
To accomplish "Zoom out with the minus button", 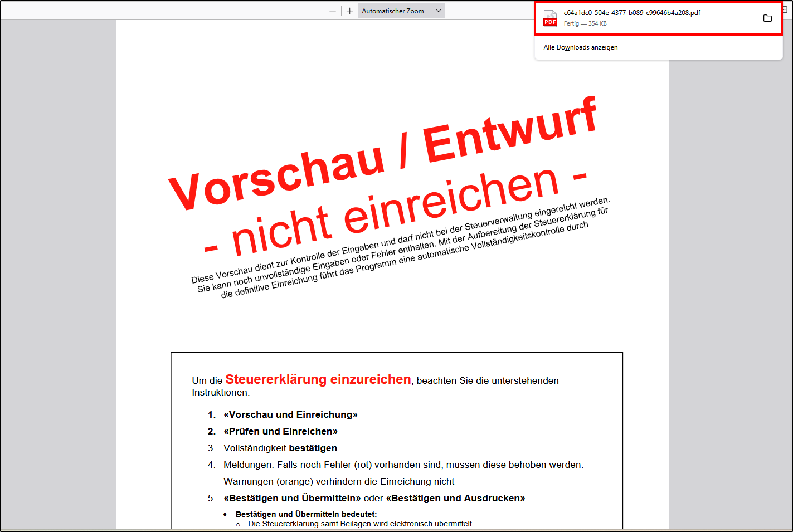I will pos(333,11).
